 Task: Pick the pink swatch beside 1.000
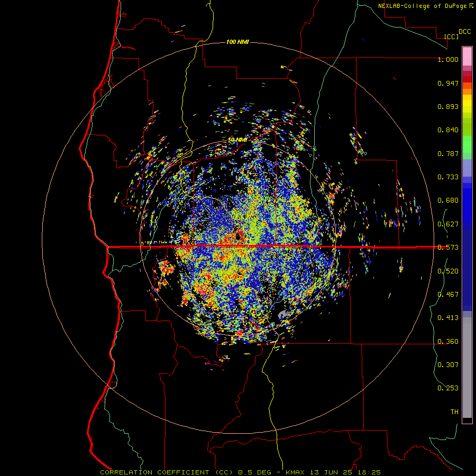click(467, 57)
